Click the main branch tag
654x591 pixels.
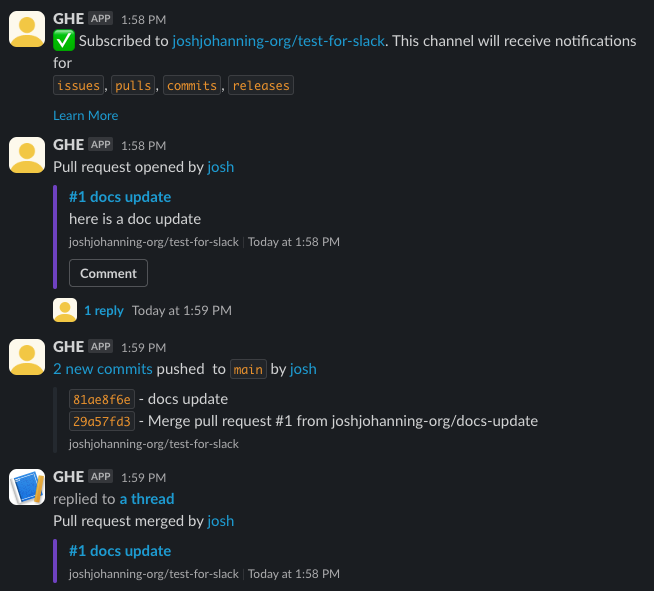[248, 370]
